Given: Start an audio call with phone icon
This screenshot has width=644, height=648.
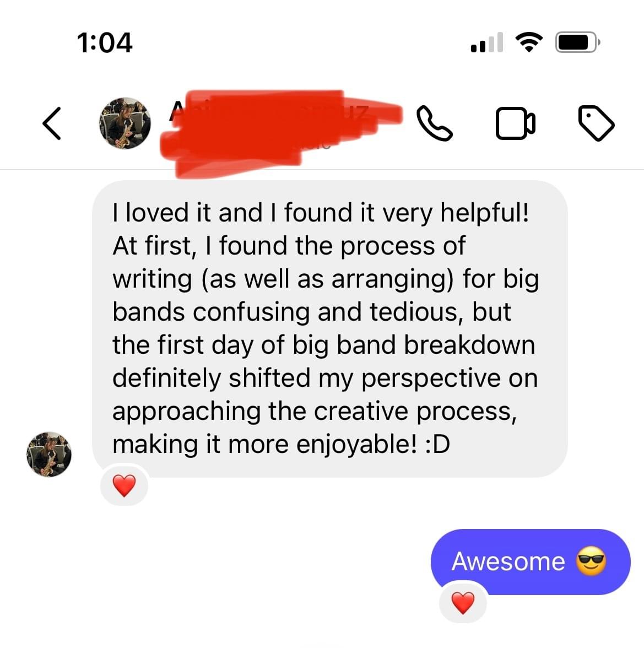Looking at the screenshot, I should click(435, 123).
